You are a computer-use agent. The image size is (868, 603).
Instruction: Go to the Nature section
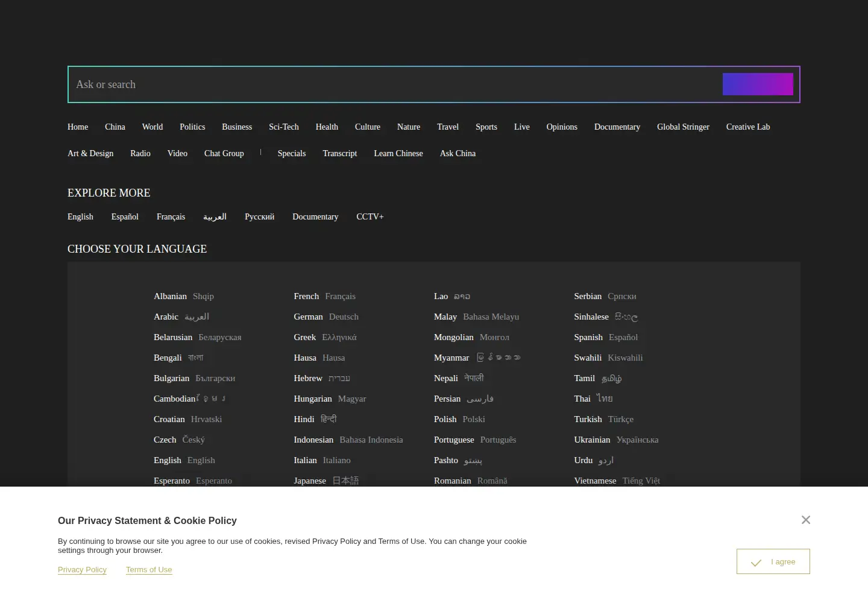tap(409, 127)
